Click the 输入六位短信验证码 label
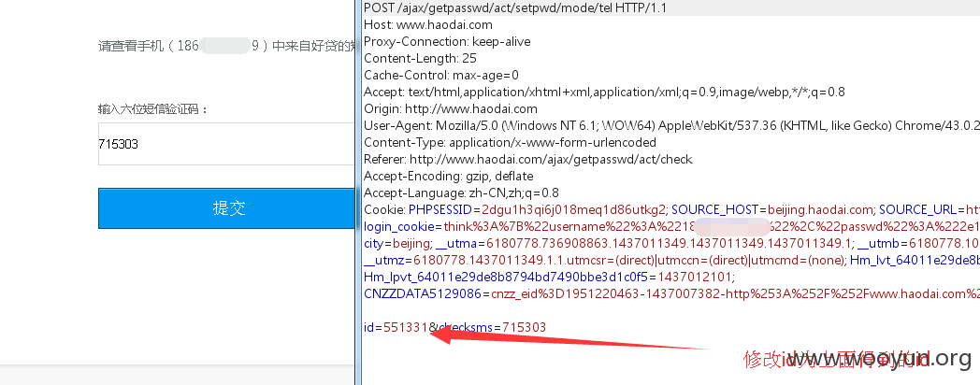Viewport: 980px width, 385px height. click(153, 109)
